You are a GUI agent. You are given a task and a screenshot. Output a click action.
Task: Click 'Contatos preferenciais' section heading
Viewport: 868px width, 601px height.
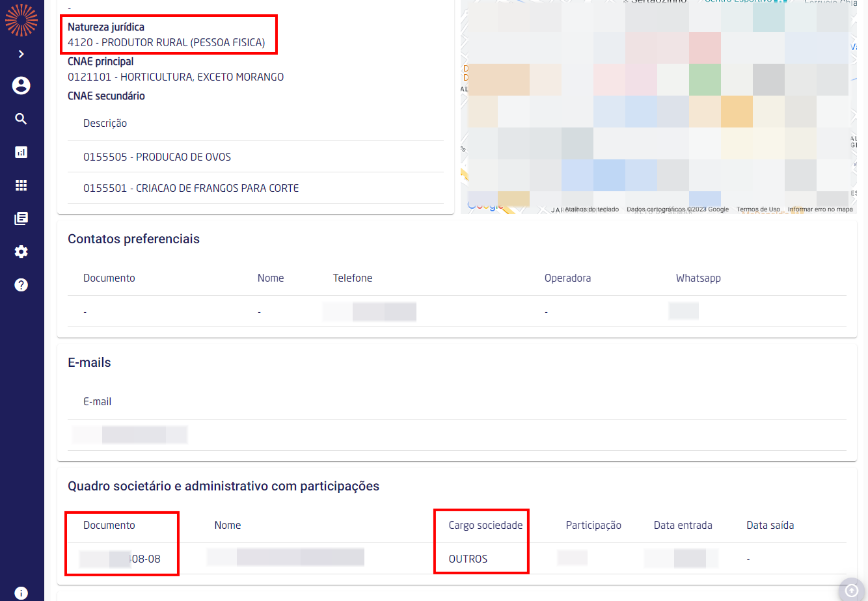134,239
